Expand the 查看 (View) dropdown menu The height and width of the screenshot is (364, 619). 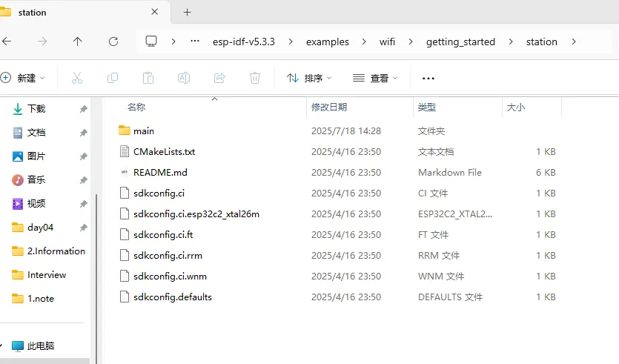click(x=375, y=78)
